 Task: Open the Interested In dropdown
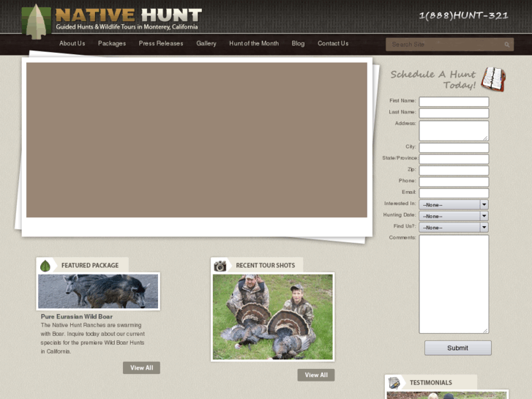[454, 204]
